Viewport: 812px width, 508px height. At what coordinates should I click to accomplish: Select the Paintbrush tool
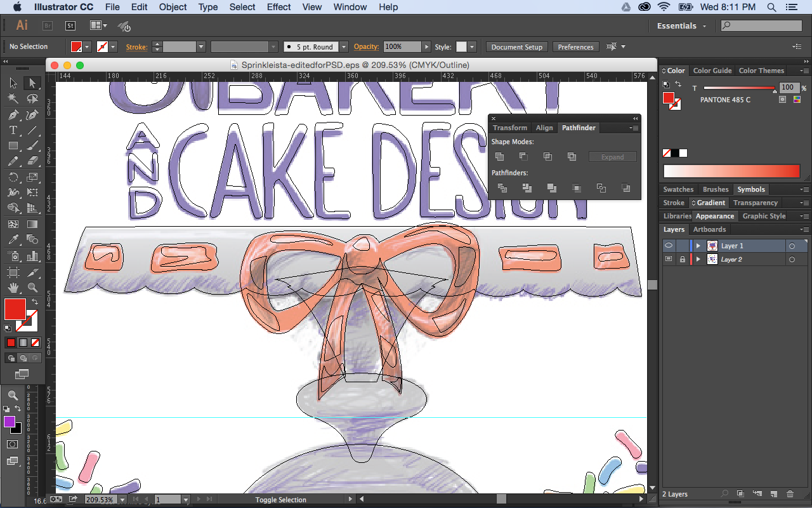point(32,146)
